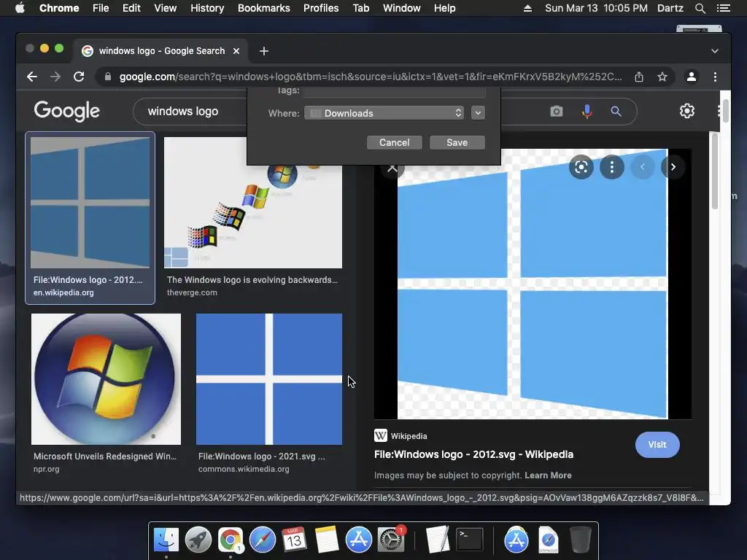Start voice search with the microphone
This screenshot has height=560, width=747.
click(x=587, y=112)
